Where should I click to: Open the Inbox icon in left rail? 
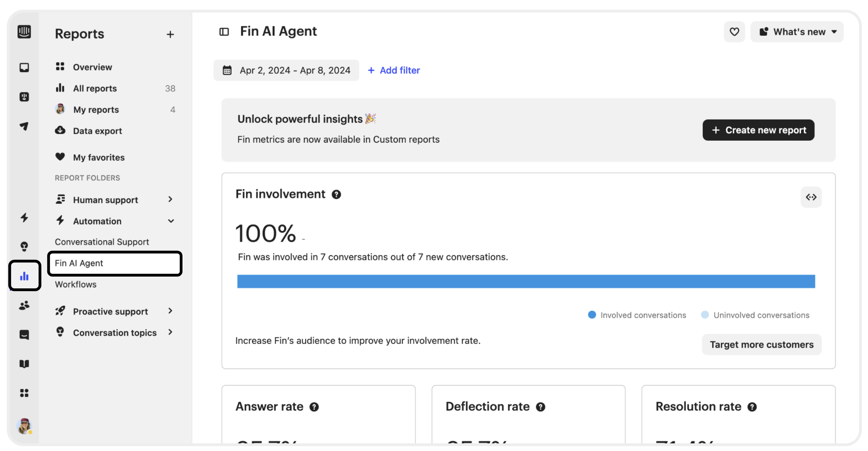click(x=24, y=67)
